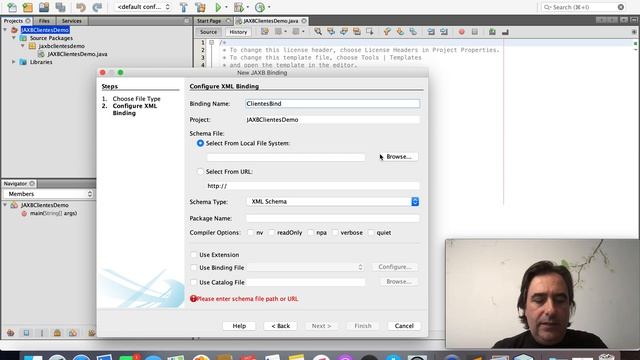Click the Toggle Bookmark editor icon
640x360 pixels.
[413, 31]
